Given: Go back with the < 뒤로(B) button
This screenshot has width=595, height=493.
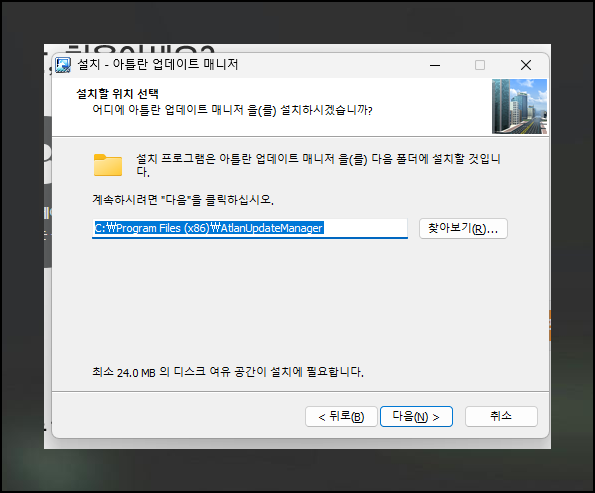Looking at the screenshot, I should pos(341,417).
